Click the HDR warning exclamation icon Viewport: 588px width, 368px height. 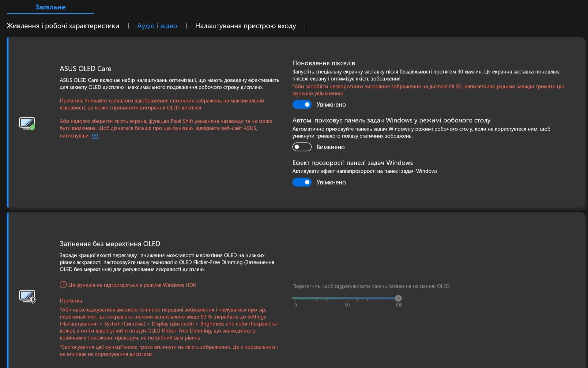click(63, 285)
